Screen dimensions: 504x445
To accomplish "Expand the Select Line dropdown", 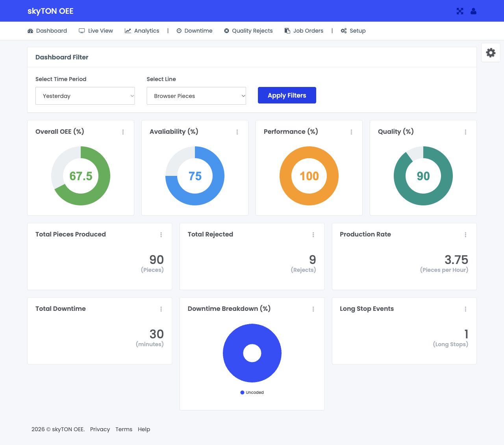I will (196, 96).
